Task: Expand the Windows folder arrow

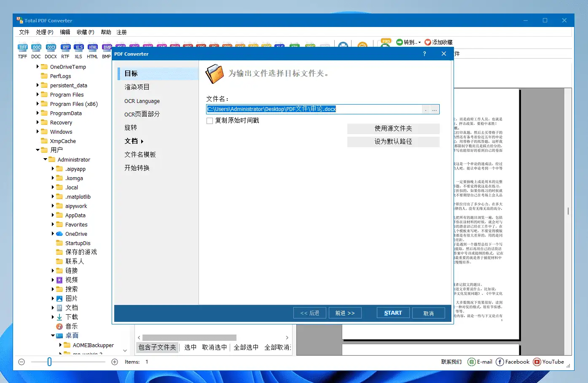Action: click(x=38, y=132)
